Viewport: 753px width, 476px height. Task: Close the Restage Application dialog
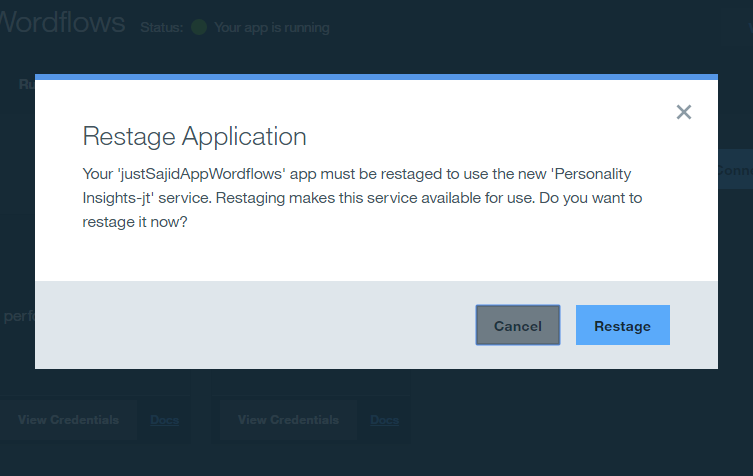pos(683,112)
